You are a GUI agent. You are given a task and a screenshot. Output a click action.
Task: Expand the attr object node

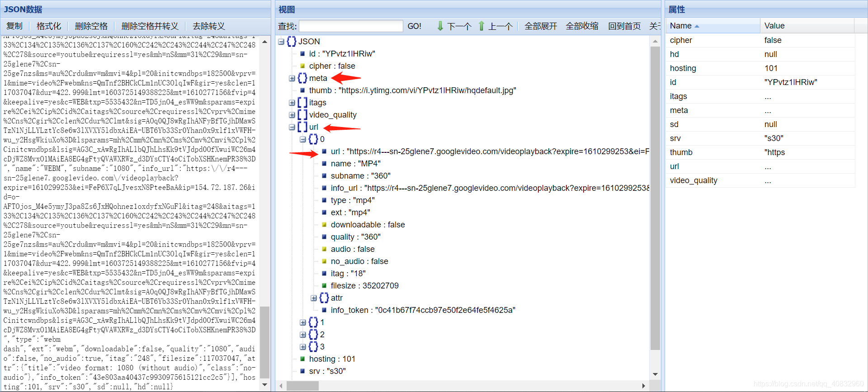tap(314, 298)
